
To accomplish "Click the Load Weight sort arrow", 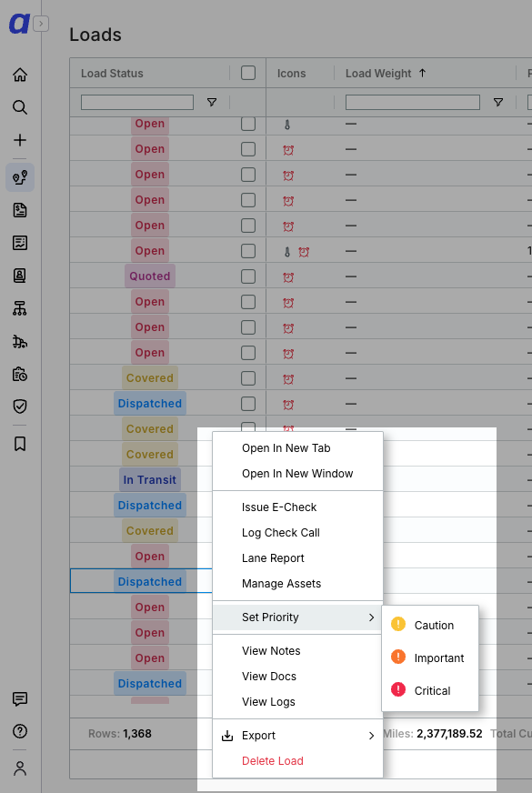I will (x=422, y=74).
